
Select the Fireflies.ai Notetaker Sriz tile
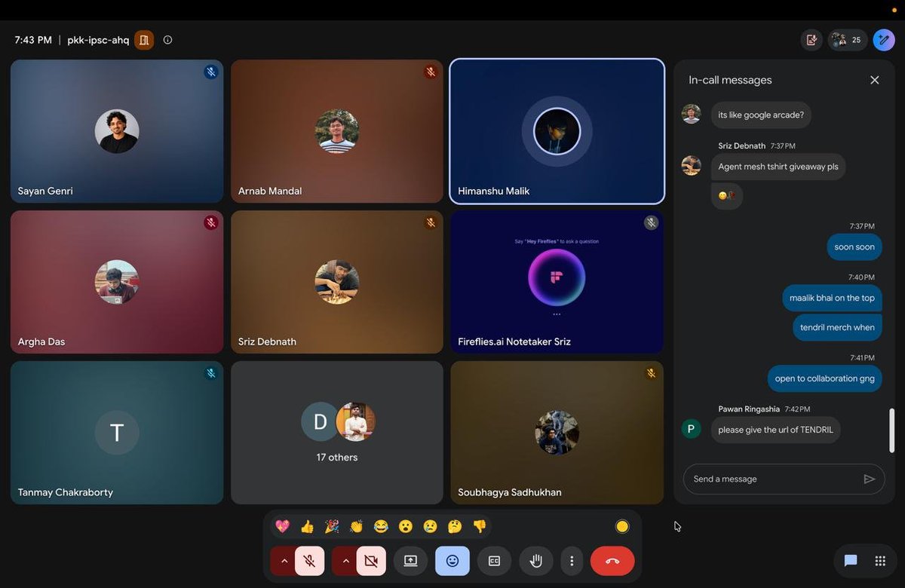click(557, 282)
